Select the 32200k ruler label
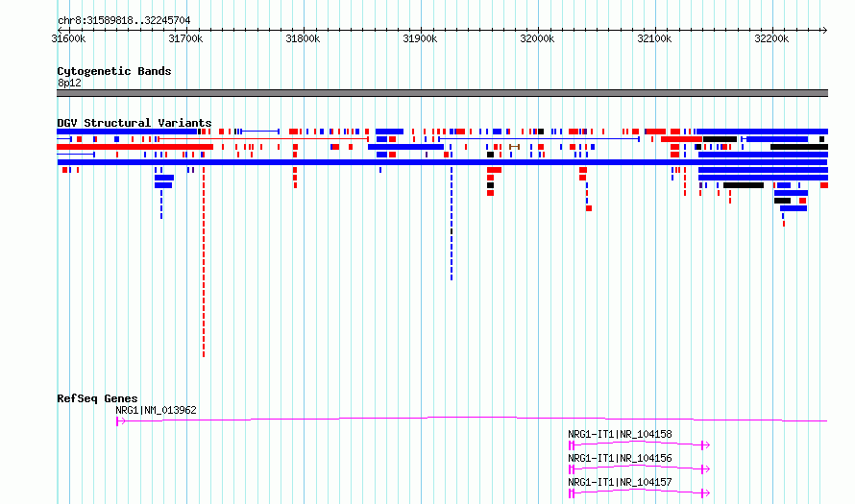855x504 pixels. pyautogui.click(x=771, y=38)
